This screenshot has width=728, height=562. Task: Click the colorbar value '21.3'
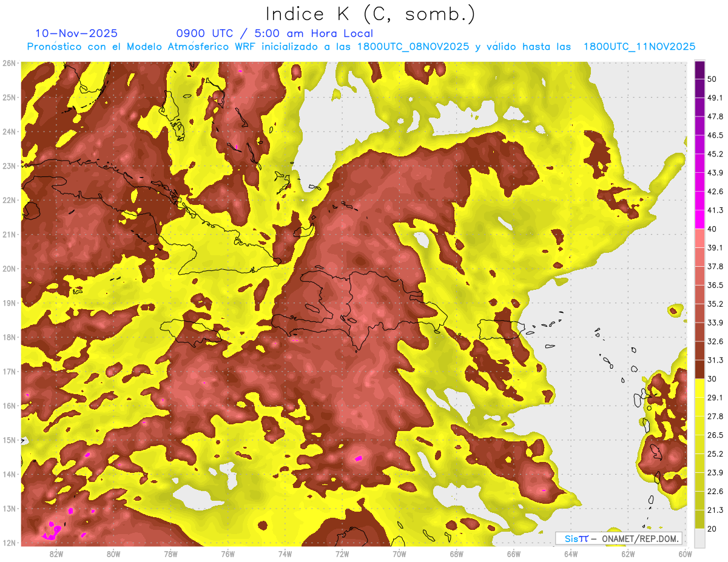(715, 510)
